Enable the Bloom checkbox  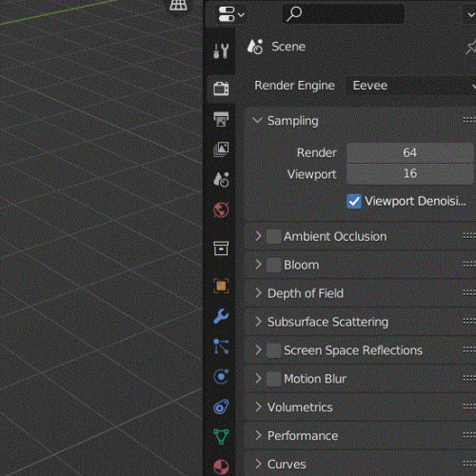[x=273, y=265]
